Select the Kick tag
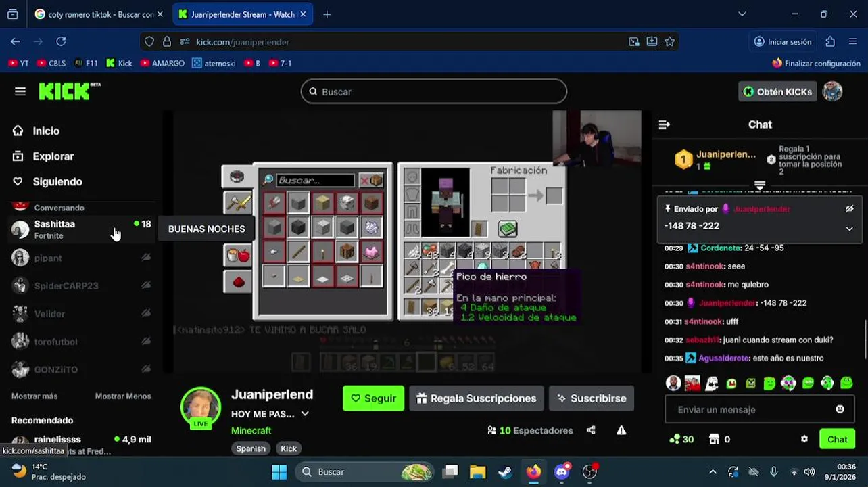Image resolution: width=868 pixels, height=487 pixels. (289, 448)
